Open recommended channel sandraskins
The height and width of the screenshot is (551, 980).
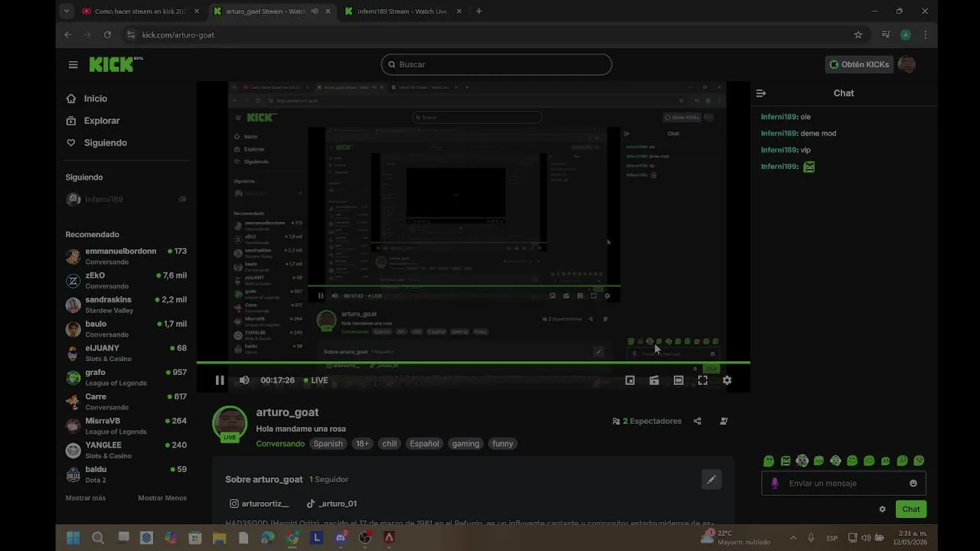tap(126, 305)
